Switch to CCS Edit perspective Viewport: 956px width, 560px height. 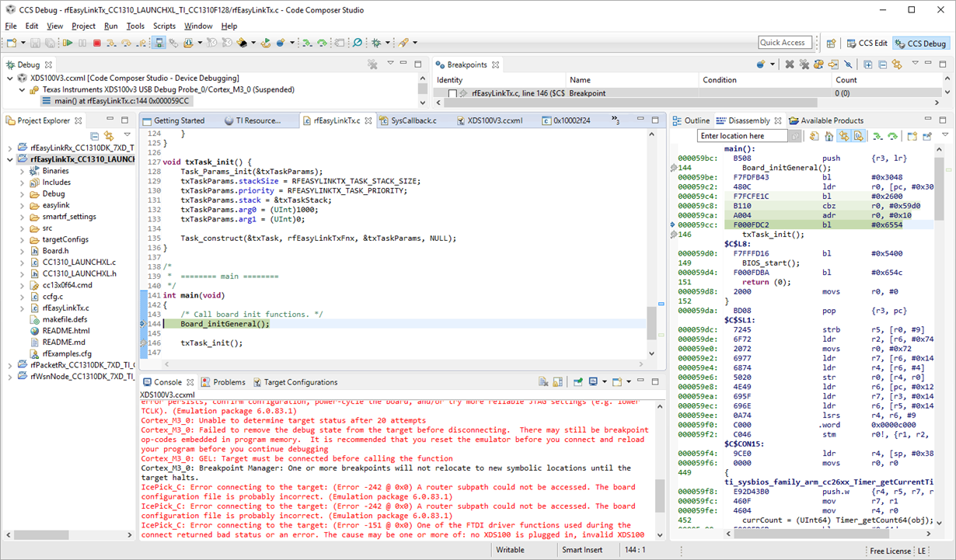click(866, 43)
